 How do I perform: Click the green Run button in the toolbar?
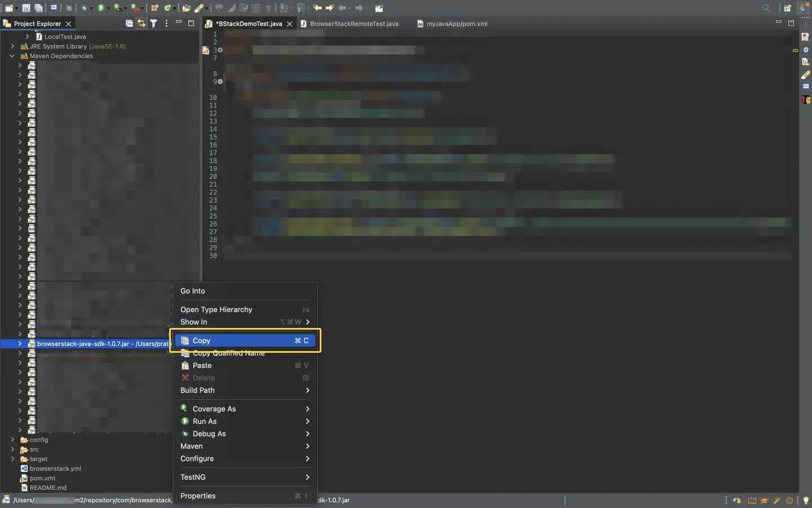(x=101, y=8)
